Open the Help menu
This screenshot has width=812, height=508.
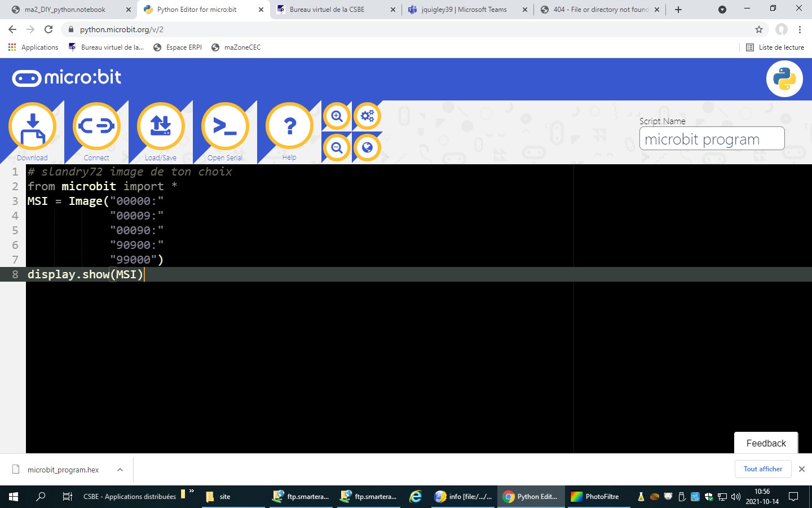[289, 127]
